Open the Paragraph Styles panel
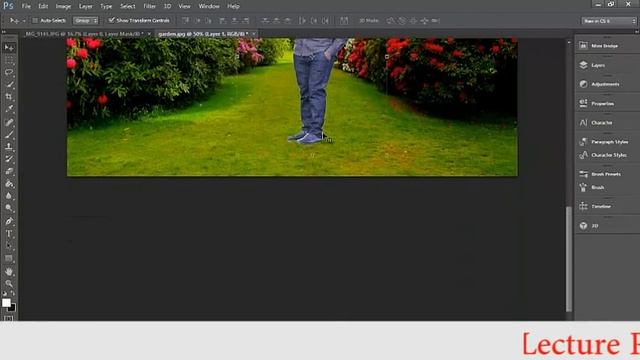The height and width of the screenshot is (360, 640). (604, 142)
